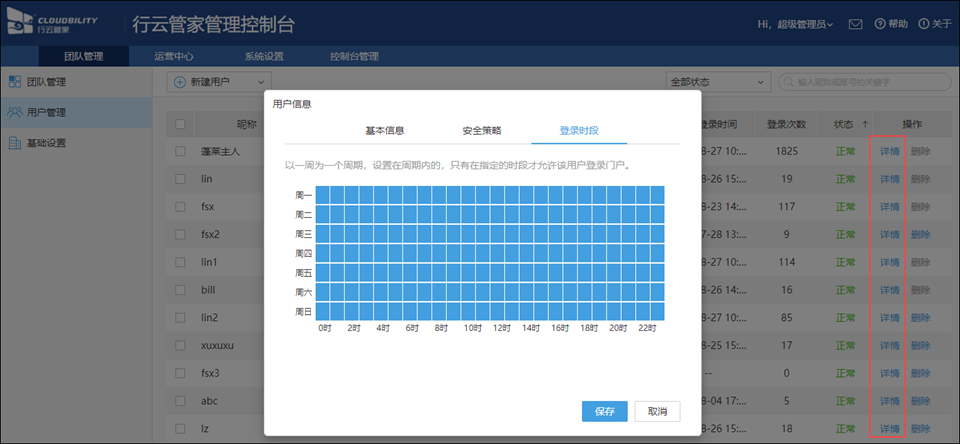Click the 关于 about info icon
Image resolution: width=960 pixels, height=444 pixels.
[923, 24]
